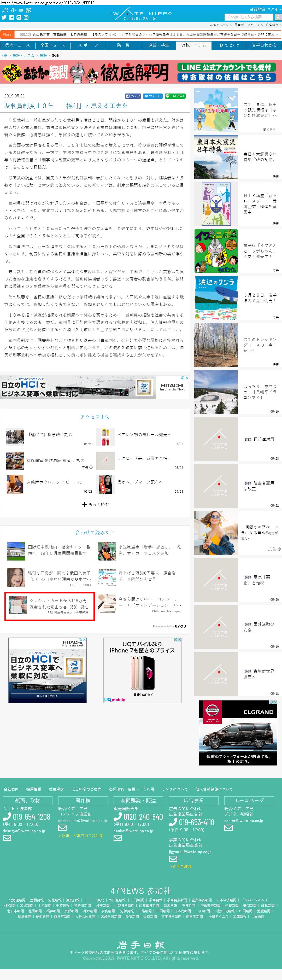Select 県内ニュース menu
The image size is (282, 980).
[17, 45]
